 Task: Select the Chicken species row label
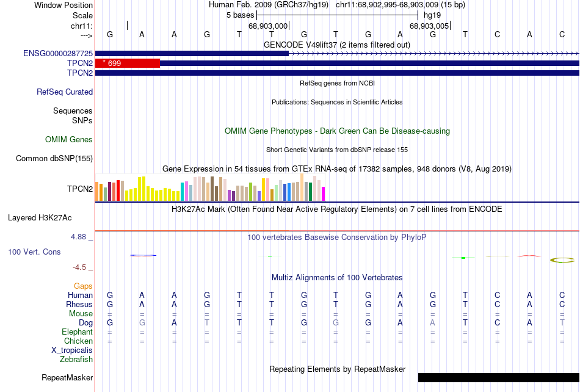pyautogui.click(x=78, y=341)
